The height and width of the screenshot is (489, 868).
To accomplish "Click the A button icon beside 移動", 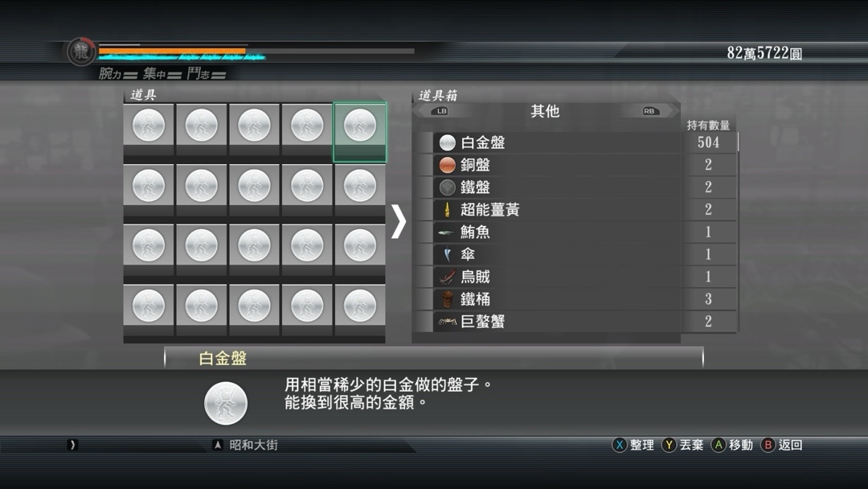I will tap(718, 445).
